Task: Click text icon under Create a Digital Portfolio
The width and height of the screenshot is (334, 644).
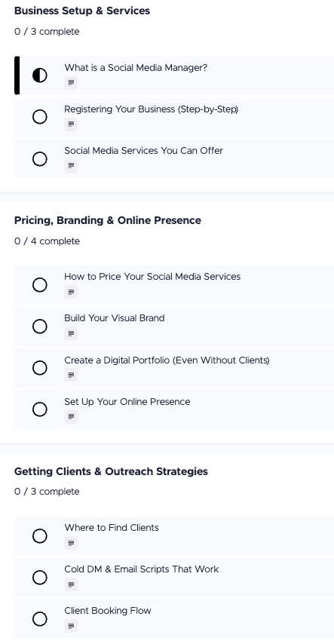Action: (71, 375)
